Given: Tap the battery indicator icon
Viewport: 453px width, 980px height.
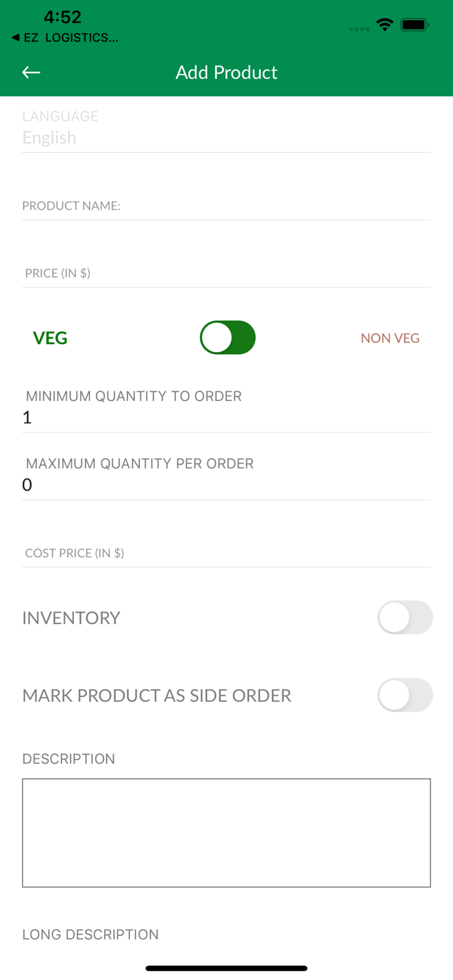Looking at the screenshot, I should 414,24.
